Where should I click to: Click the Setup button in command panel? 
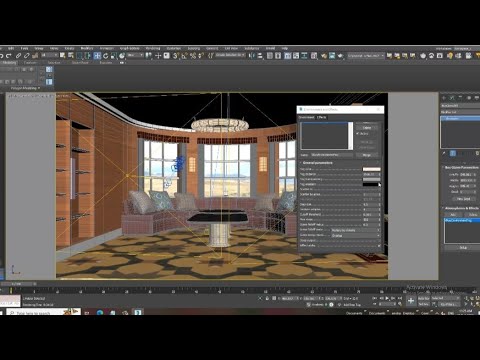463,248
